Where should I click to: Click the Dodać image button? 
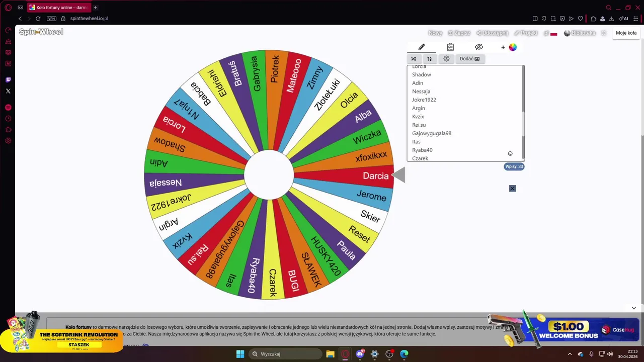point(470,59)
